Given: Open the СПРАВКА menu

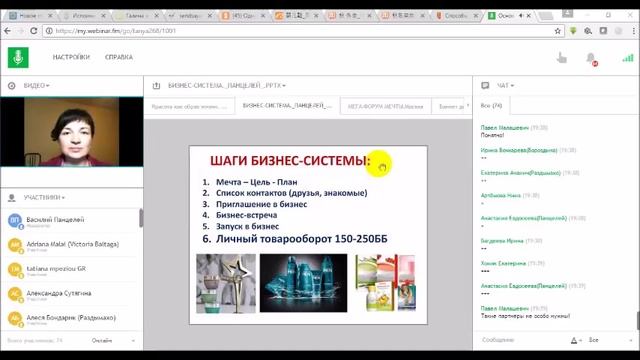Looking at the screenshot, I should tap(119, 57).
